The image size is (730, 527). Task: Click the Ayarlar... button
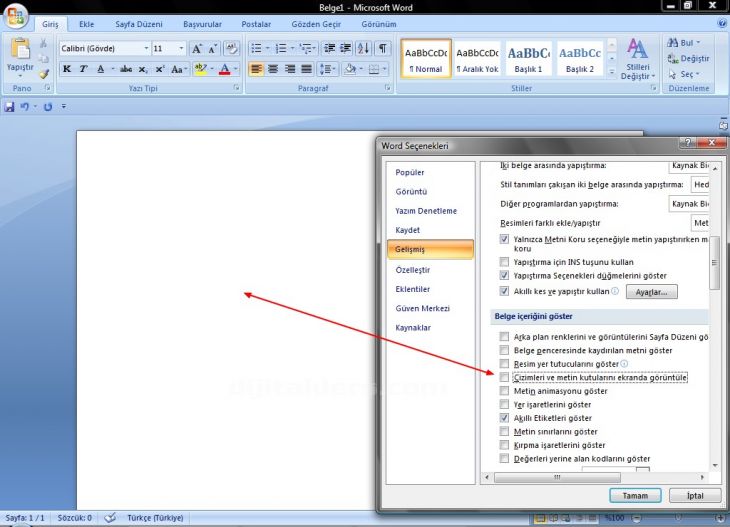(651, 292)
